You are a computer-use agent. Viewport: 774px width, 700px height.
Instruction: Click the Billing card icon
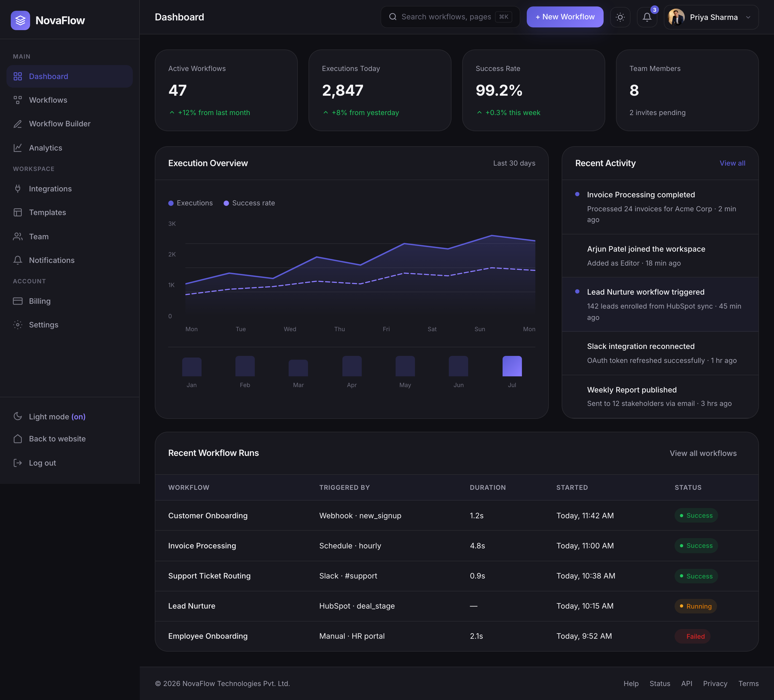[x=18, y=301]
